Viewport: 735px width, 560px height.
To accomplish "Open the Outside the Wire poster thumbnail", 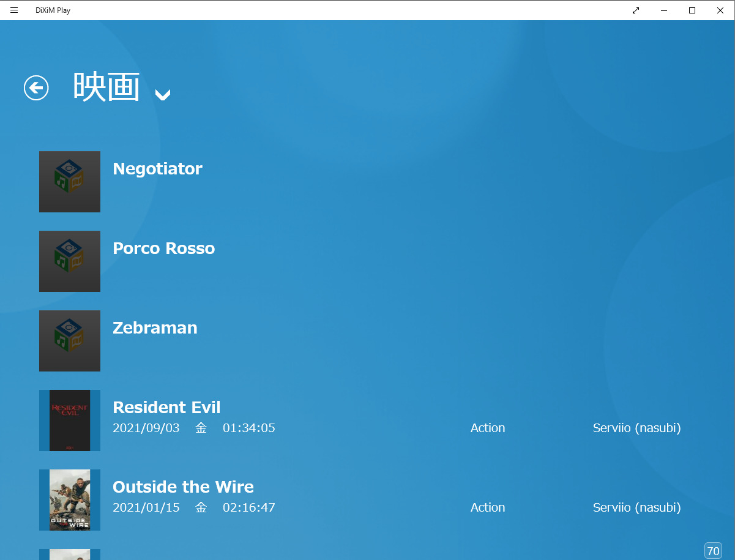I will click(x=70, y=500).
